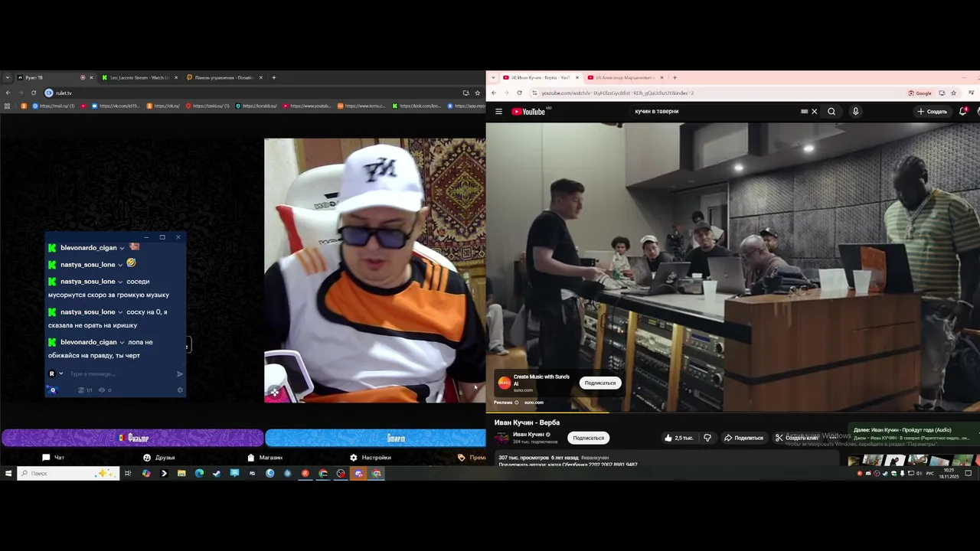Expand nastya_sosu_lone menu beside 'соску на 0' message
980x551 pixels.
(x=120, y=312)
